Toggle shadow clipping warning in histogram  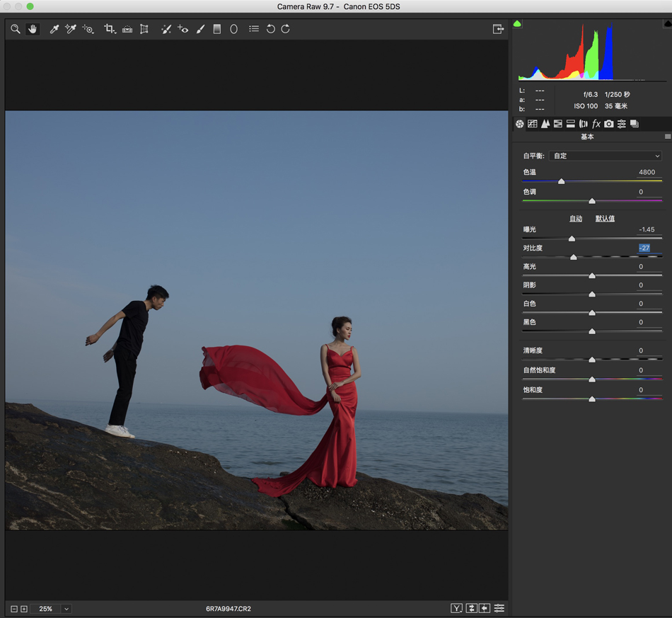517,23
